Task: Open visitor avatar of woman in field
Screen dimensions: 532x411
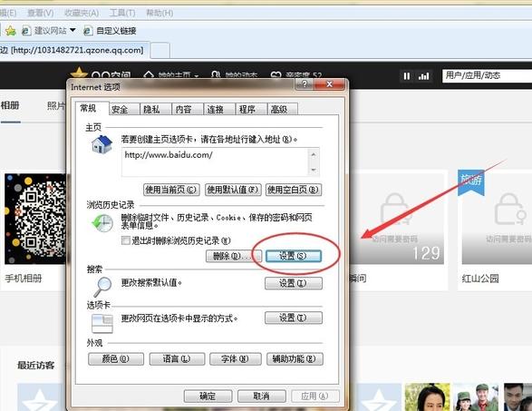Action: click(427, 396)
